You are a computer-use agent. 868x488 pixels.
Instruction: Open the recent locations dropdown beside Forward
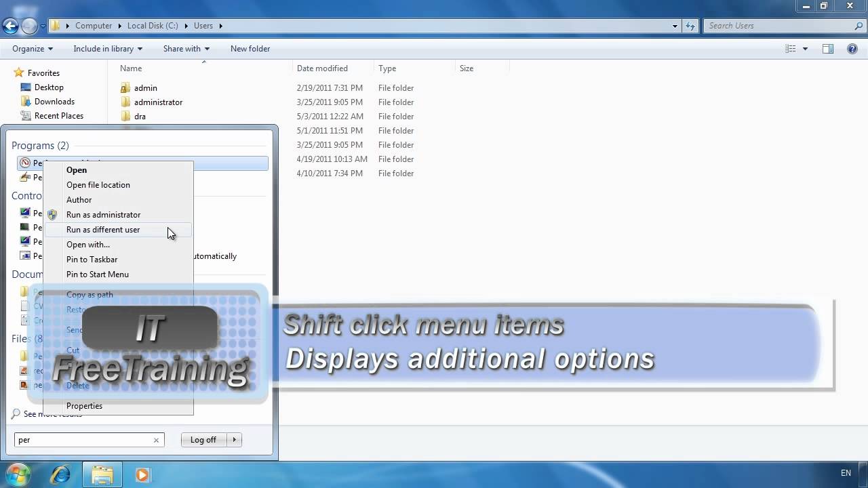tap(43, 26)
